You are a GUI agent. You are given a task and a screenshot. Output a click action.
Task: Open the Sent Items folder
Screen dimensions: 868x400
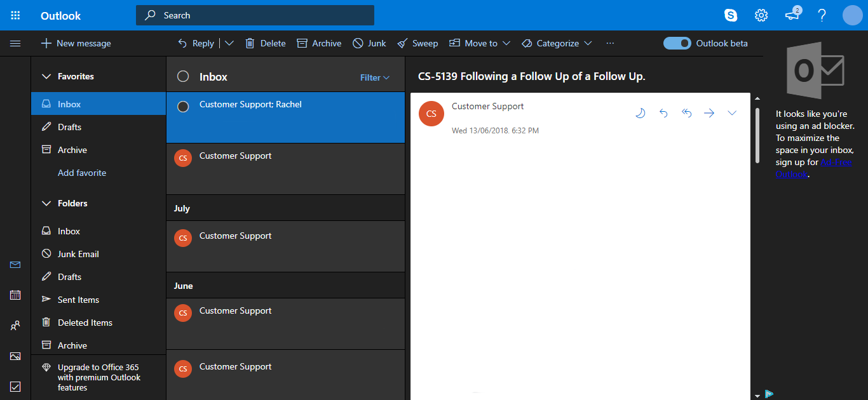(98, 300)
